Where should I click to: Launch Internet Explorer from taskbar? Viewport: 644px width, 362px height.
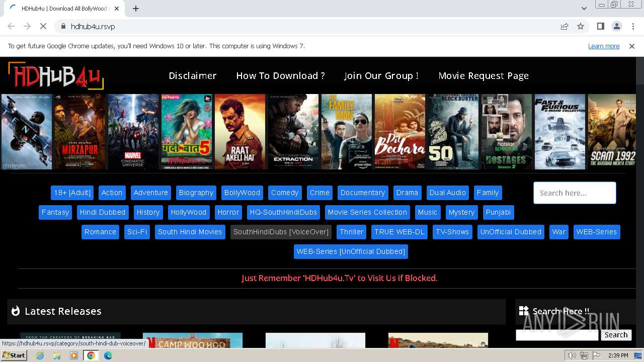click(x=40, y=355)
